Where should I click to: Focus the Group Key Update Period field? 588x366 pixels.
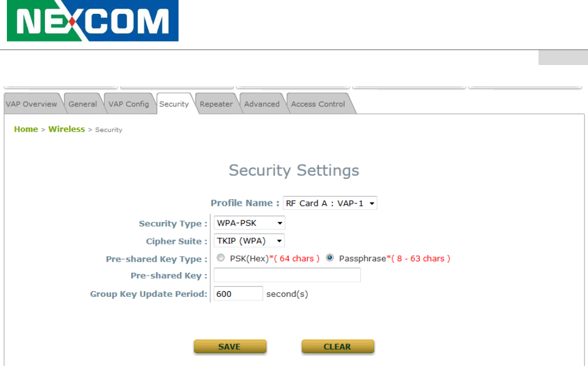click(x=238, y=293)
